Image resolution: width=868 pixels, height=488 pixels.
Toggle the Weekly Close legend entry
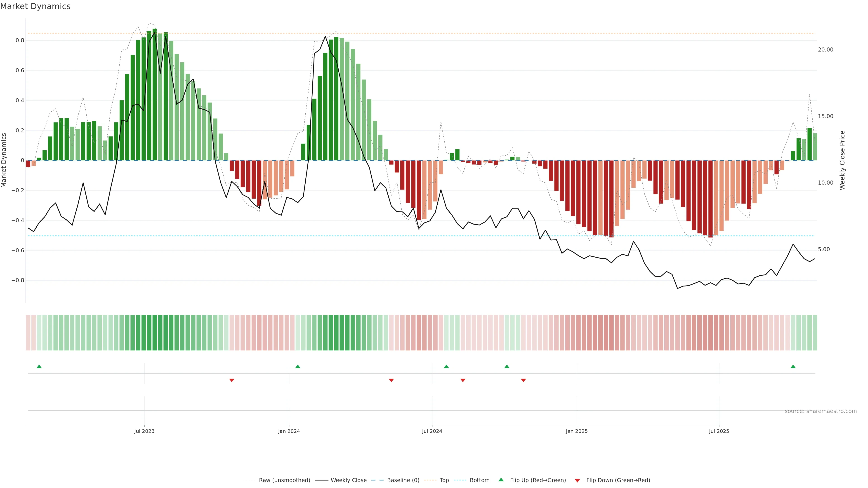348,480
